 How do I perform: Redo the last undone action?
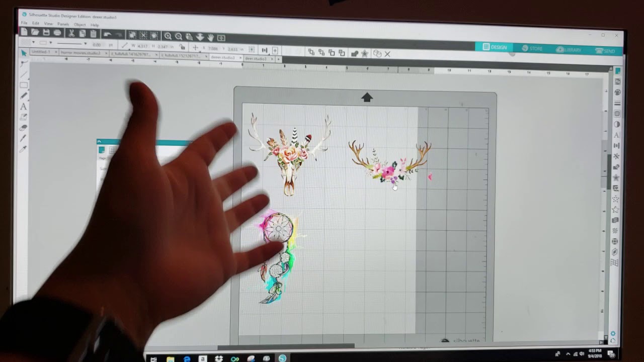coord(119,35)
